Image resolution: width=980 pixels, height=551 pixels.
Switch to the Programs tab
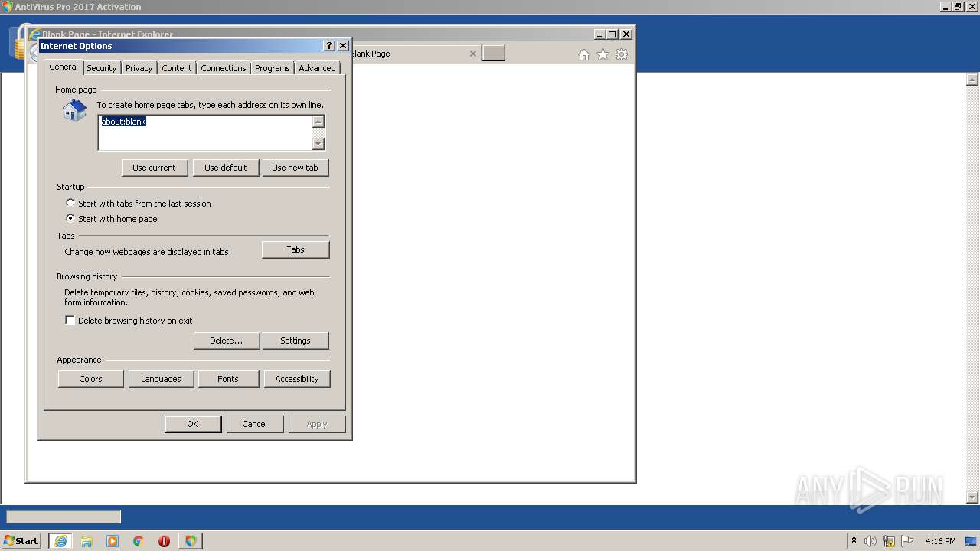273,68
